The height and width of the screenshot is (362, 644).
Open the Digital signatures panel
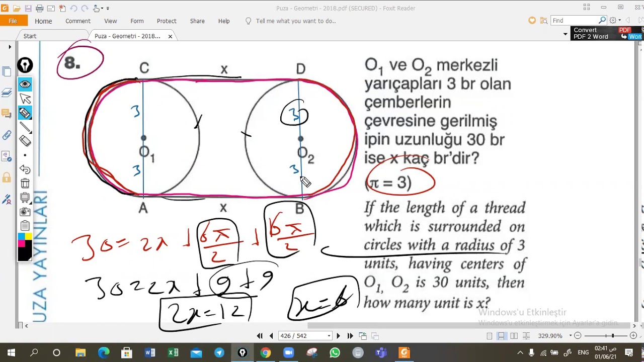click(7, 199)
